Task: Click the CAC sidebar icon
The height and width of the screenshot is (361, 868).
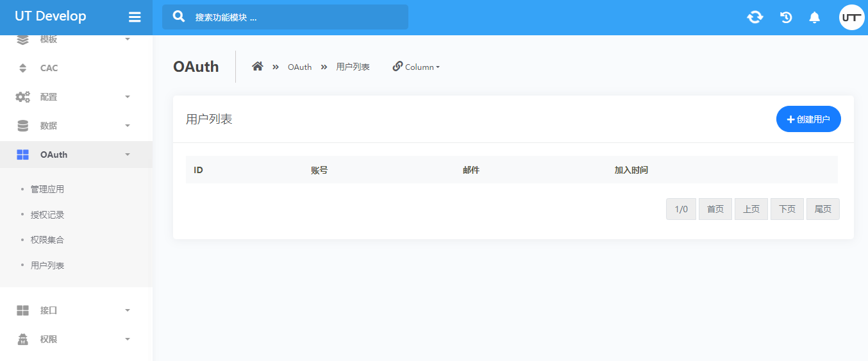Action: tap(23, 68)
